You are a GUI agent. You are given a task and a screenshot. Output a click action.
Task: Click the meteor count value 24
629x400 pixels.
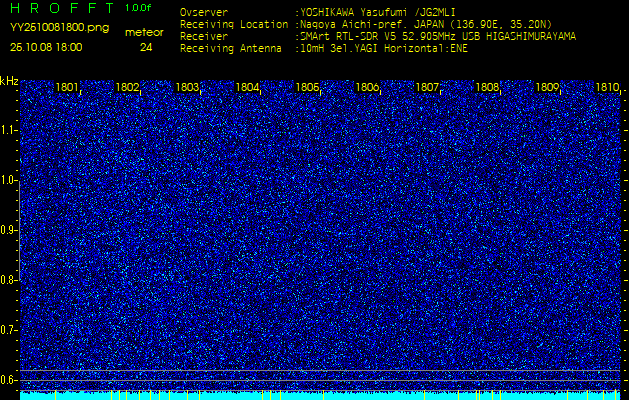pos(146,48)
